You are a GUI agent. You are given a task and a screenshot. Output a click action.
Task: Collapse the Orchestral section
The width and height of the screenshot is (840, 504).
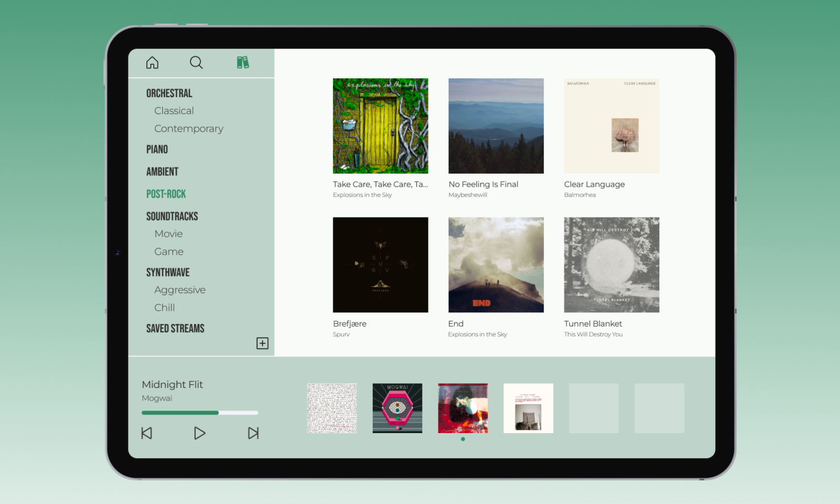[x=169, y=93]
